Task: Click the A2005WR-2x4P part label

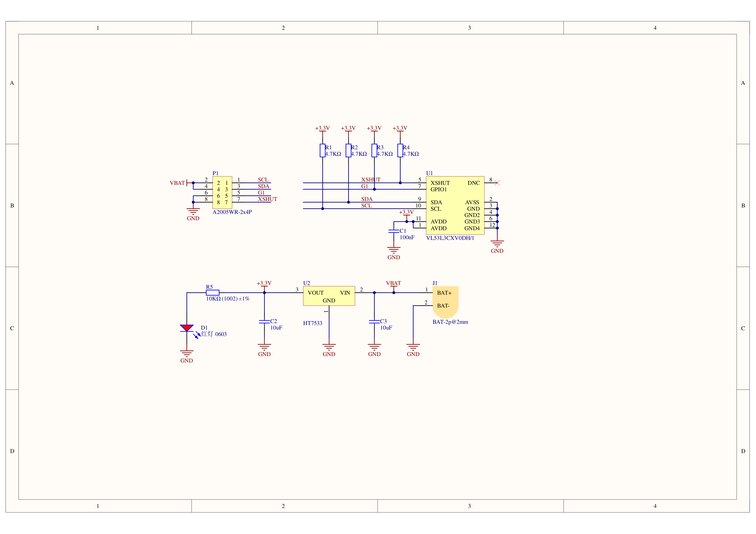Action: tap(232, 212)
